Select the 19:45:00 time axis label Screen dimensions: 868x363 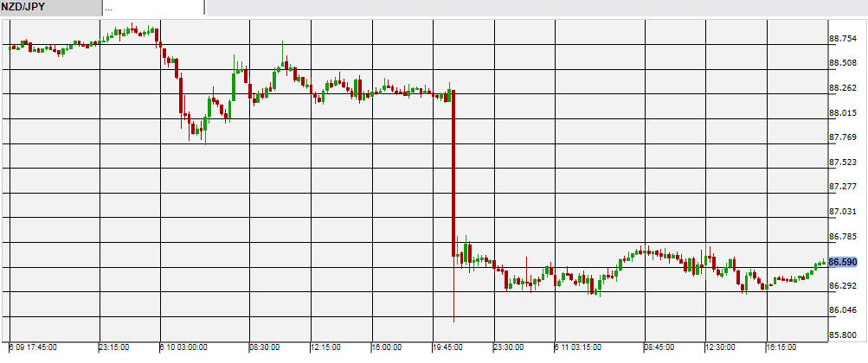point(447,347)
